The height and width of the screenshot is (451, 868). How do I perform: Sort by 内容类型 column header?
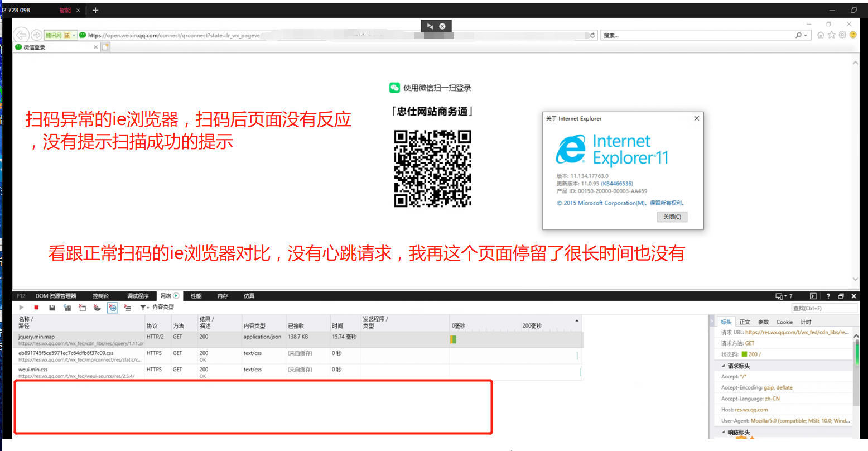coord(263,323)
